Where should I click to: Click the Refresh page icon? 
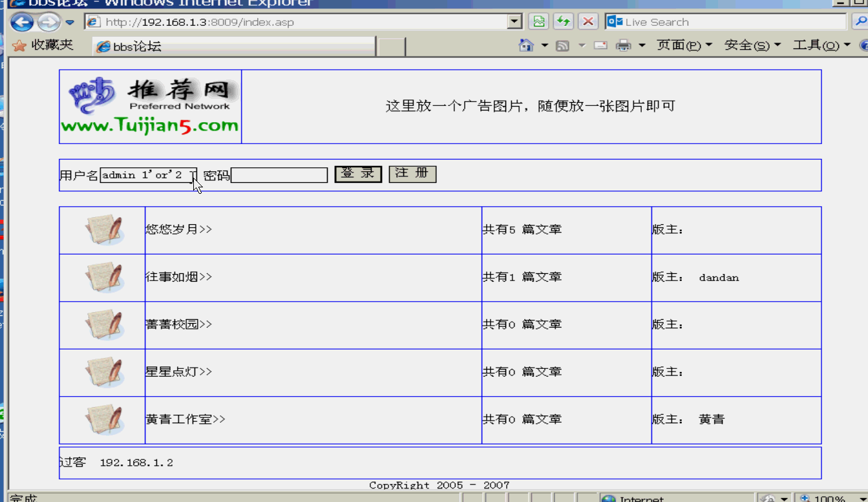(563, 22)
